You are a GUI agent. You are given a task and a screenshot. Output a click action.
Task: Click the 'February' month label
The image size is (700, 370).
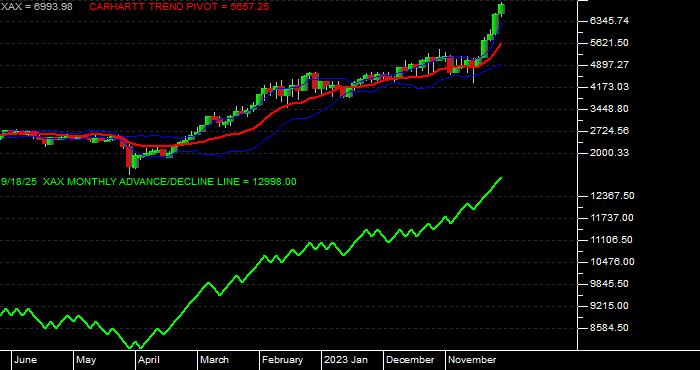click(x=282, y=360)
